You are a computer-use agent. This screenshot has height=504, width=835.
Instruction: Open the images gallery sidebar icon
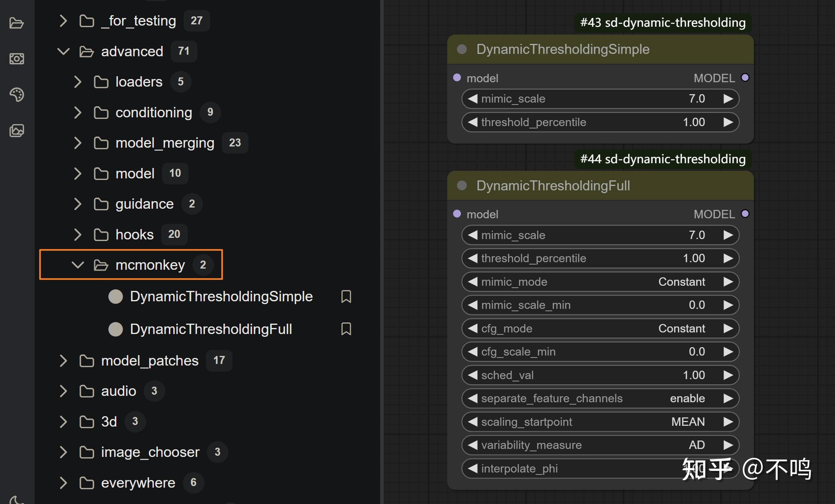[16, 130]
